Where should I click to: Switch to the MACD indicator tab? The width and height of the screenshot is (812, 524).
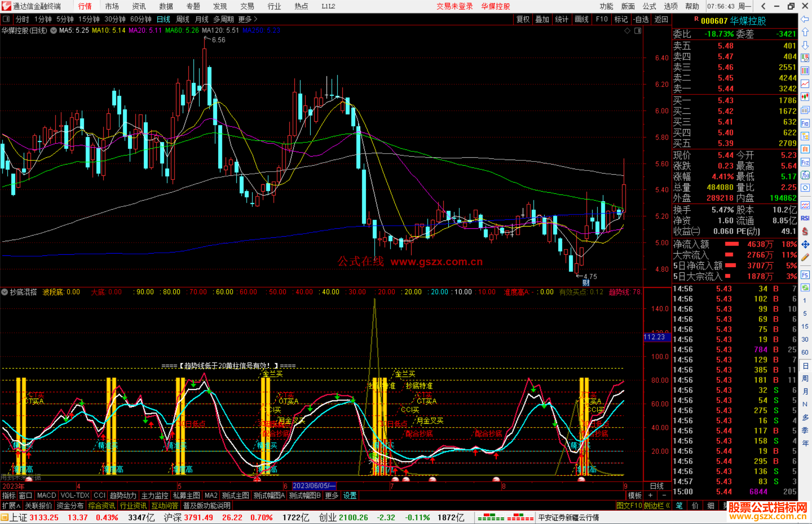pyautogui.click(x=46, y=495)
